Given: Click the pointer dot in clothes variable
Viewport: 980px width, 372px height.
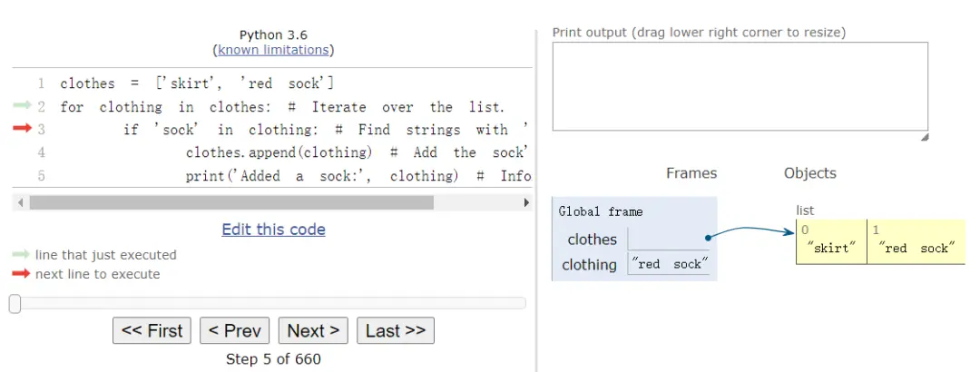Looking at the screenshot, I should 707,238.
